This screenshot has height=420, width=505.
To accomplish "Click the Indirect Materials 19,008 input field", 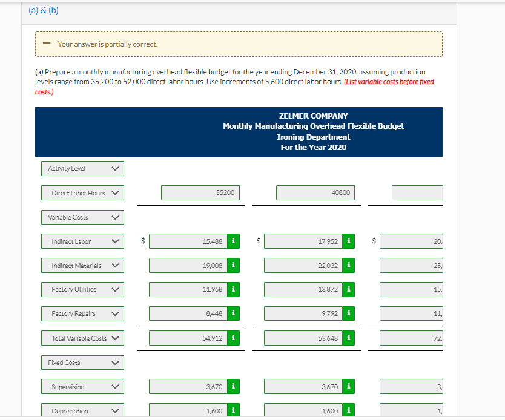I will [188, 266].
